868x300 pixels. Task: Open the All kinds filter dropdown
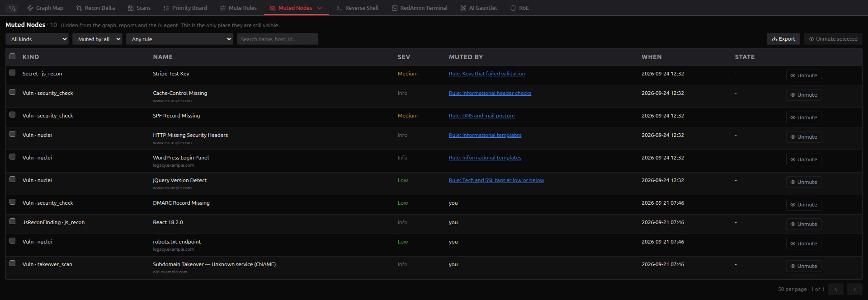coord(37,39)
